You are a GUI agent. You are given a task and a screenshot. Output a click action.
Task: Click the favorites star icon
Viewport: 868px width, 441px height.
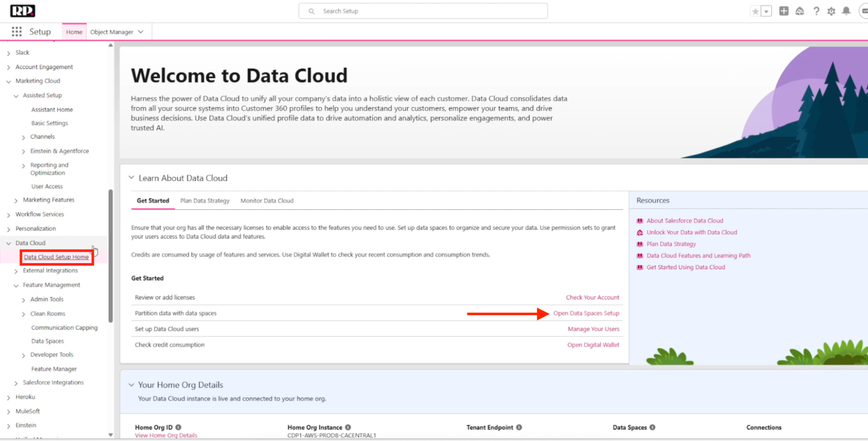click(x=756, y=11)
